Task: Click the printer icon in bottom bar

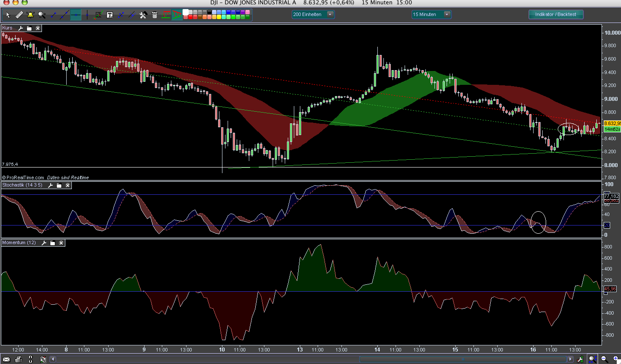Action: click(18, 359)
